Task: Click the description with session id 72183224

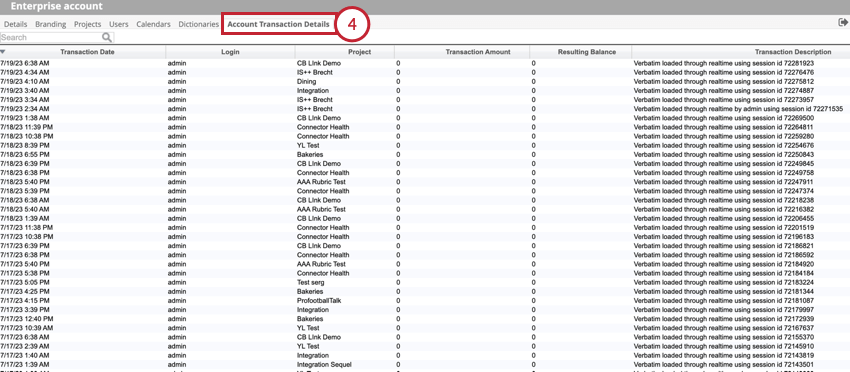Action: pos(724,282)
